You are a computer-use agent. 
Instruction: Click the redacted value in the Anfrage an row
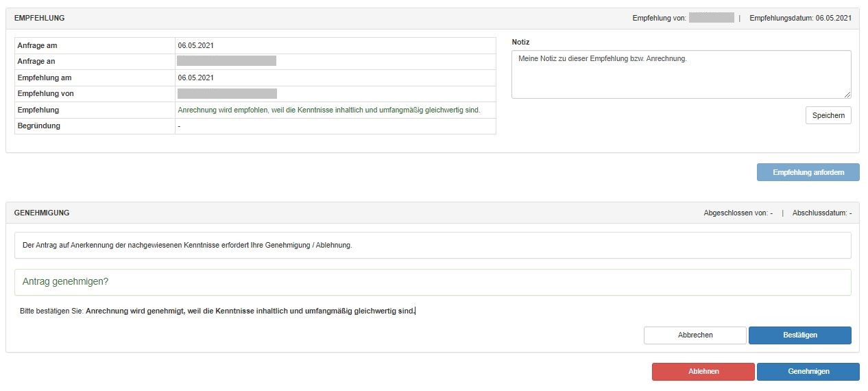click(x=226, y=61)
